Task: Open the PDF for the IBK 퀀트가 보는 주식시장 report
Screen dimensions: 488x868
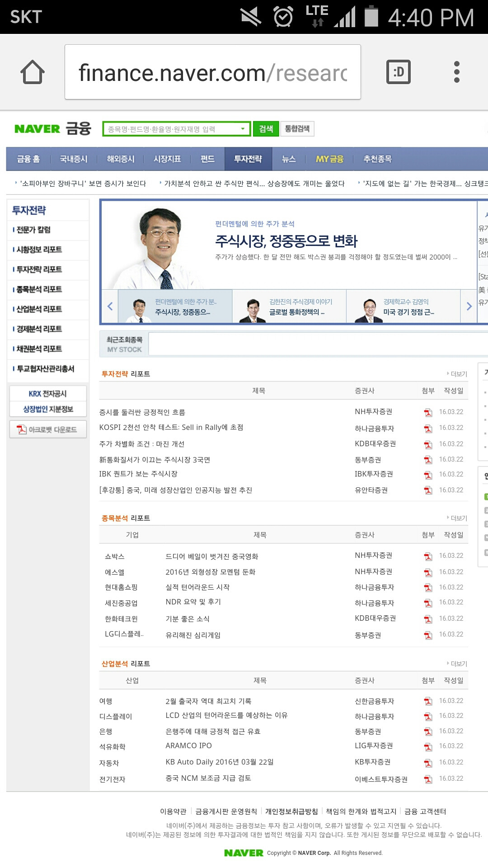Action: point(428,475)
